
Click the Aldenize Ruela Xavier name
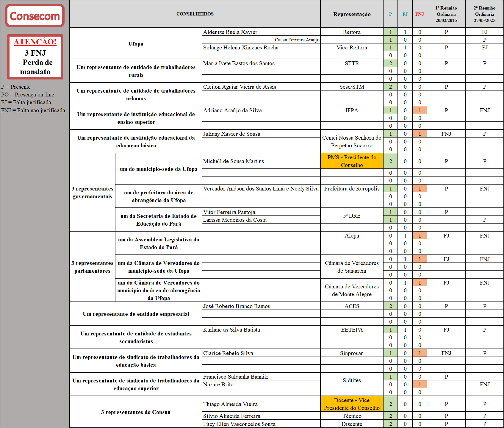tap(231, 32)
